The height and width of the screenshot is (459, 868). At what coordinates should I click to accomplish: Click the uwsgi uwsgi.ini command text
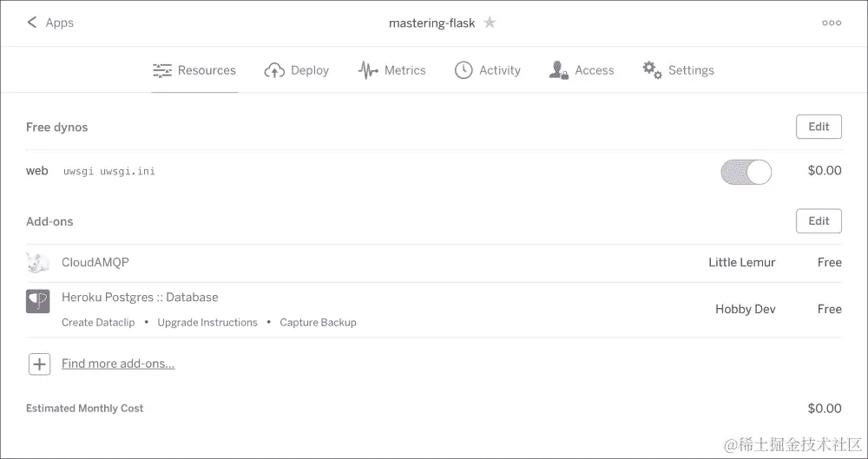pyautogui.click(x=109, y=171)
